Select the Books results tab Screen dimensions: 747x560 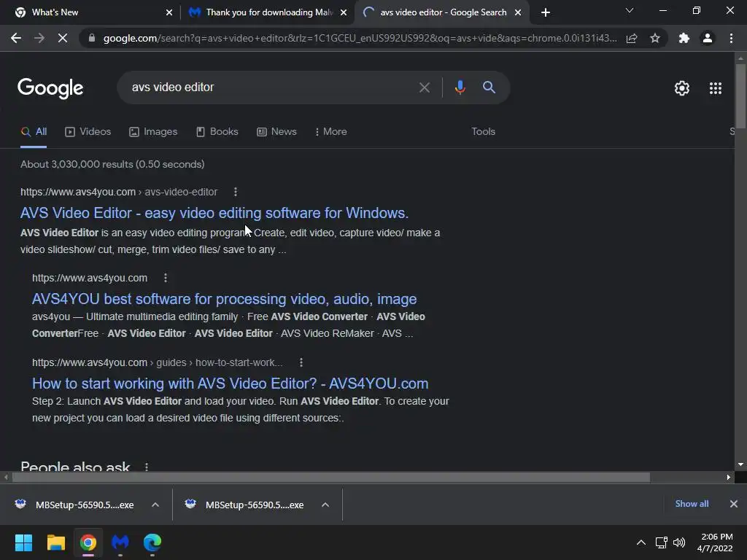pos(217,132)
